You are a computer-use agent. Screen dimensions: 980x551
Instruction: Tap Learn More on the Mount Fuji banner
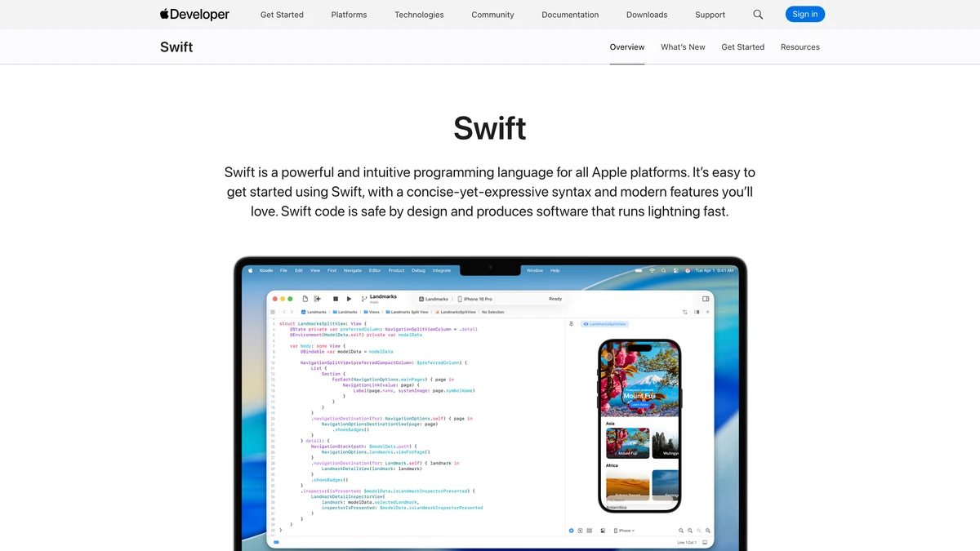point(639,405)
